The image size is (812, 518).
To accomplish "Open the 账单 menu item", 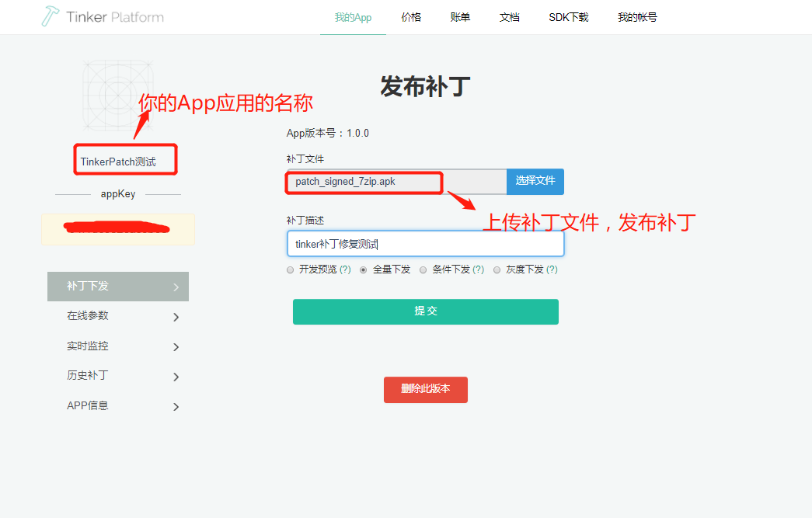I will (460, 17).
